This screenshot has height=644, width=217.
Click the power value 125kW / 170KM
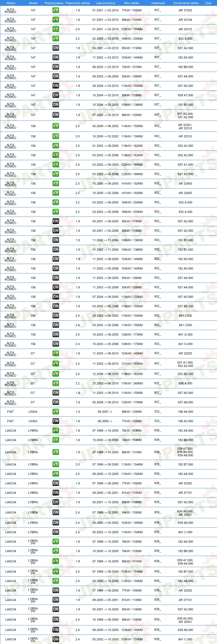coord(132,402)
